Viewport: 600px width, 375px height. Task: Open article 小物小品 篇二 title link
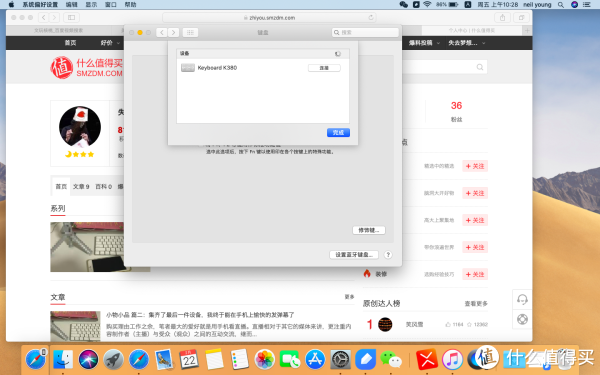pyautogui.click(x=200, y=315)
